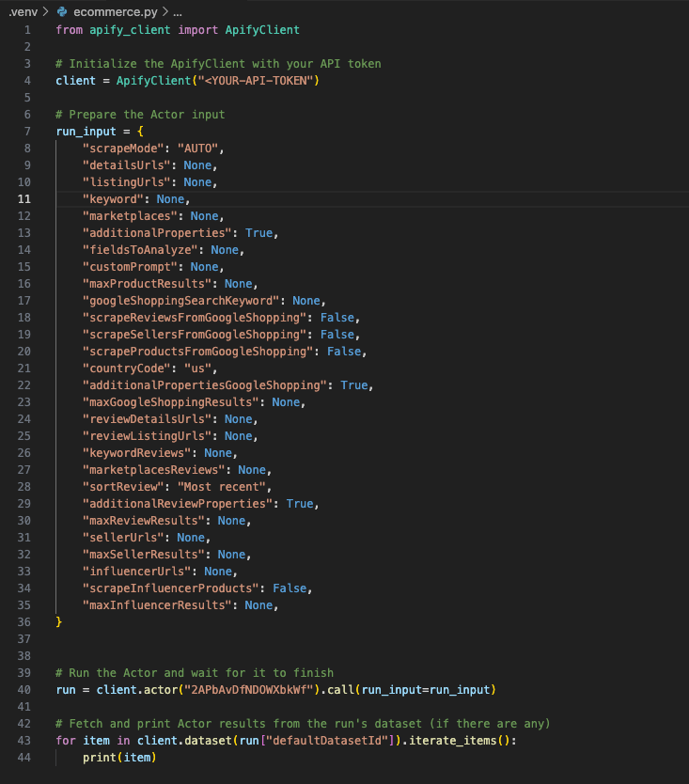Image resolution: width=689 pixels, height=784 pixels.
Task: Click the "detailsUrls" key
Action: (127, 165)
